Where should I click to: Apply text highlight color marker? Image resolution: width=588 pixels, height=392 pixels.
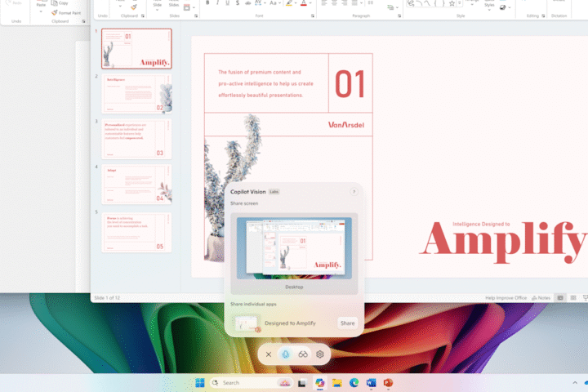coord(289,3)
